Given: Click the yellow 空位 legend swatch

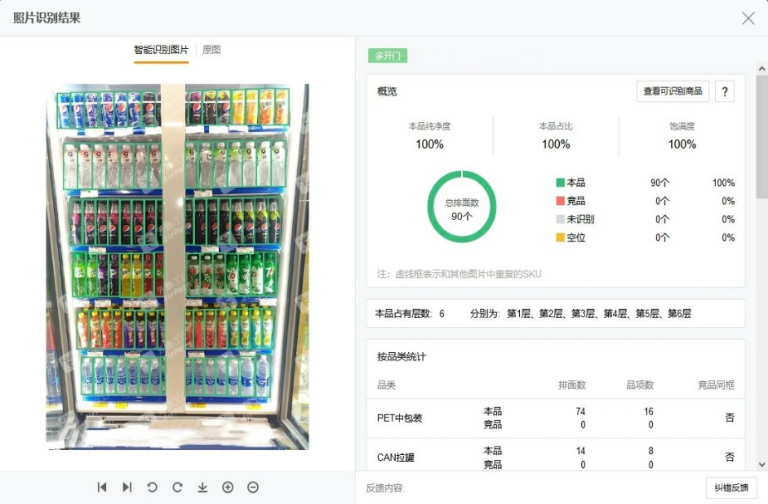Looking at the screenshot, I should pos(560,238).
